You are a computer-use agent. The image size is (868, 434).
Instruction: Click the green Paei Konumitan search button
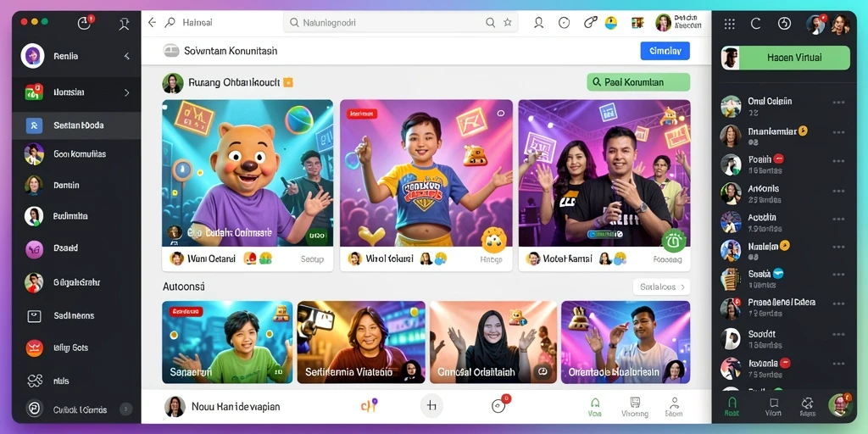tap(638, 82)
